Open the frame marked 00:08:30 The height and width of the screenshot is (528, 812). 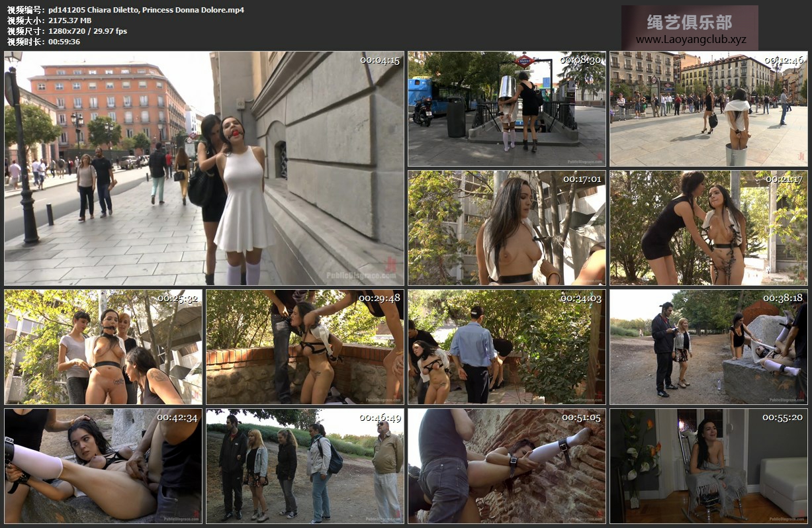pyautogui.click(x=506, y=109)
